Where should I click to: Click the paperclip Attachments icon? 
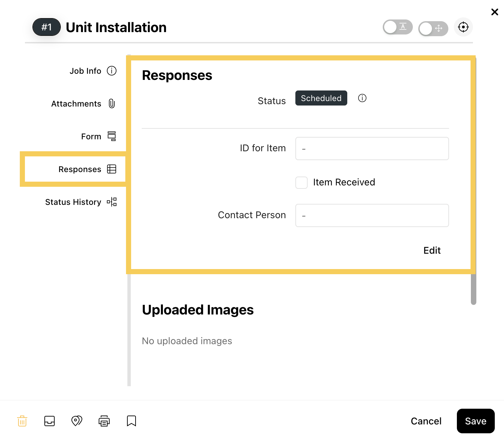click(112, 103)
